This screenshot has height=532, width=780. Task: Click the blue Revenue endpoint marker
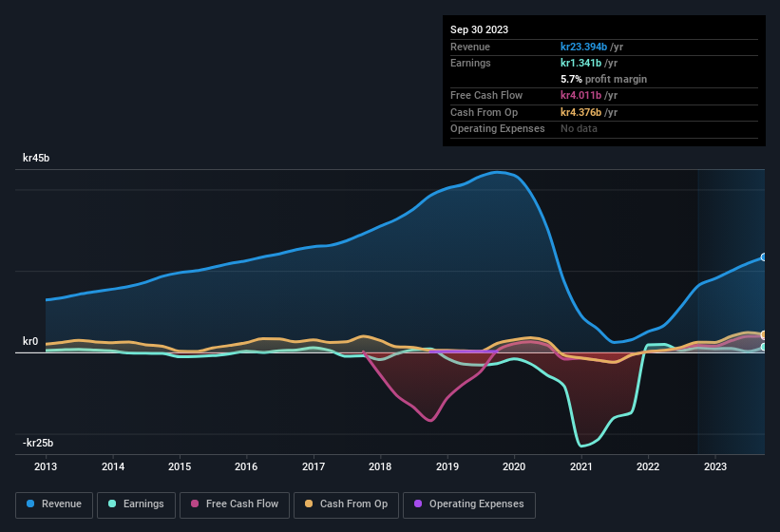pyautogui.click(x=764, y=257)
